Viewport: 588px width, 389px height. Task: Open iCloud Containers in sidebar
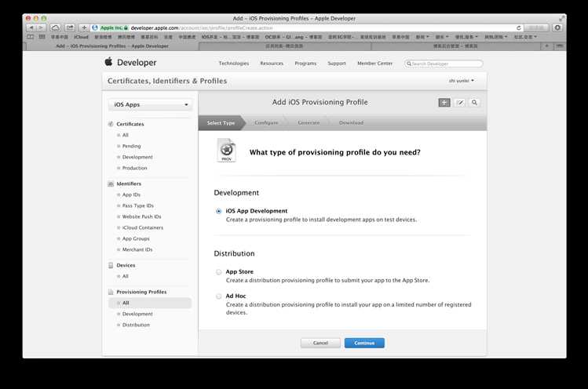[x=143, y=227]
